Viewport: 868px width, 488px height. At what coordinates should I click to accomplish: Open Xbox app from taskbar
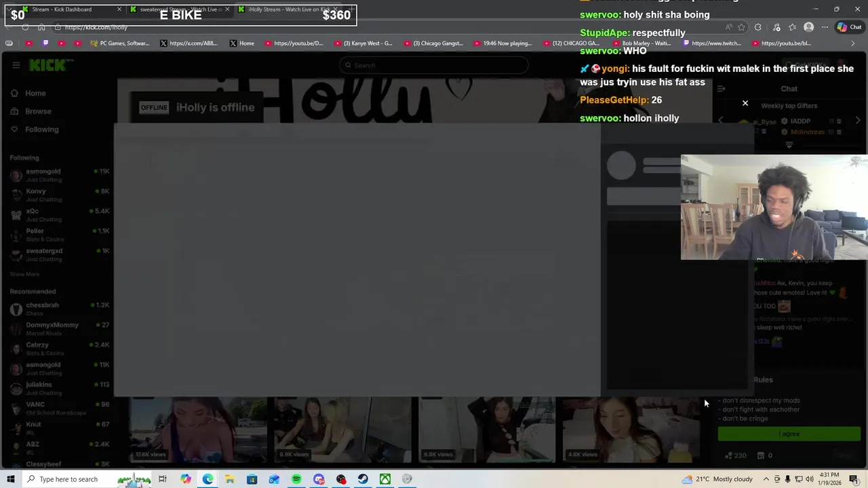385,479
